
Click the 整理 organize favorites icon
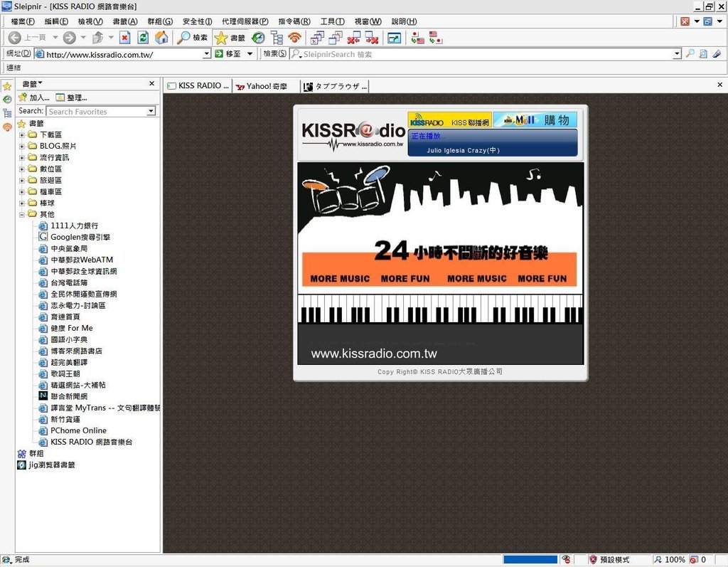coord(60,97)
